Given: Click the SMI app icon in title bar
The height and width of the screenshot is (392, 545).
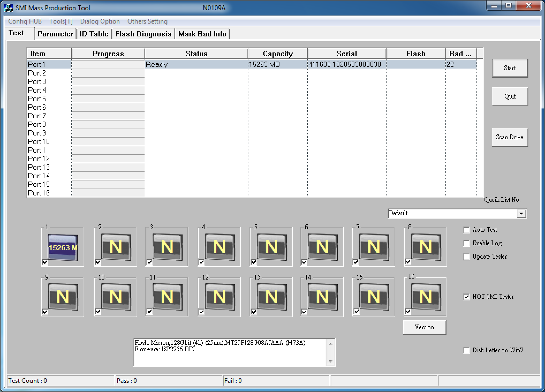Looking at the screenshot, I should click(x=9, y=8).
